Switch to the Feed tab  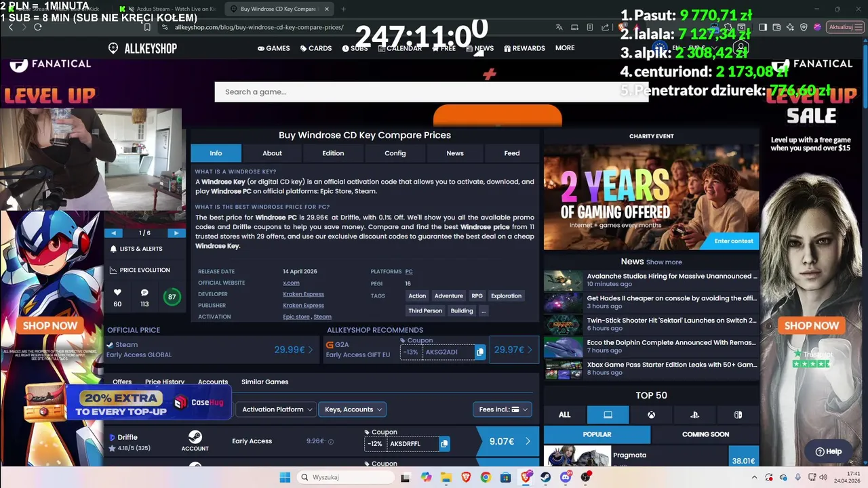[x=512, y=153]
